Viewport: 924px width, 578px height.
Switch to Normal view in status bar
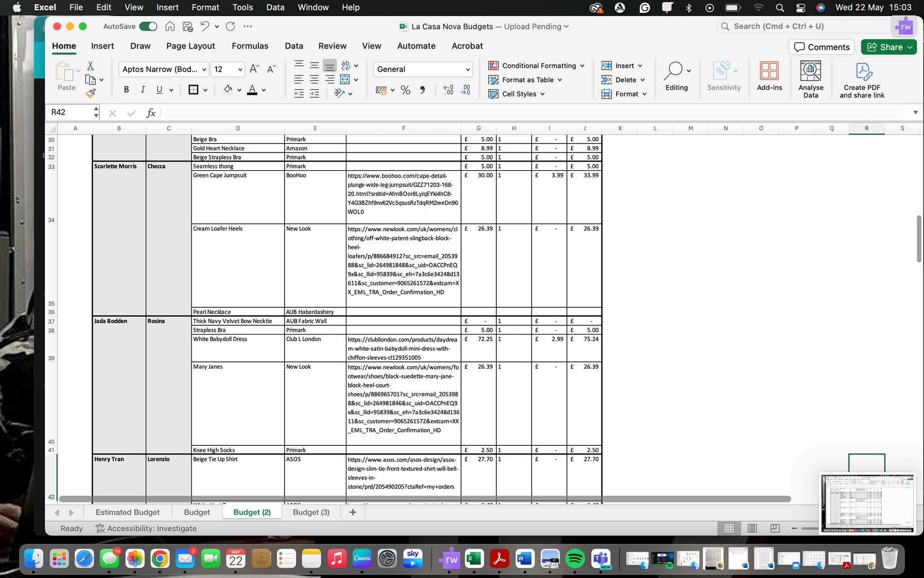[x=729, y=528]
